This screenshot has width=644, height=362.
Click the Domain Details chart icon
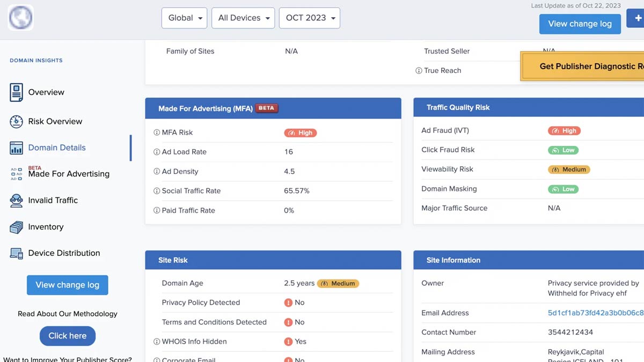point(16,148)
